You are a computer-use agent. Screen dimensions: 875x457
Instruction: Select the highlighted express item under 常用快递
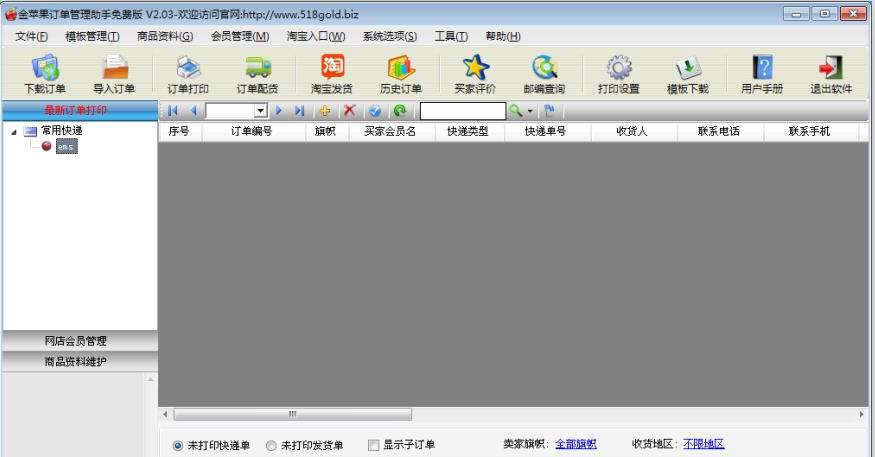66,146
